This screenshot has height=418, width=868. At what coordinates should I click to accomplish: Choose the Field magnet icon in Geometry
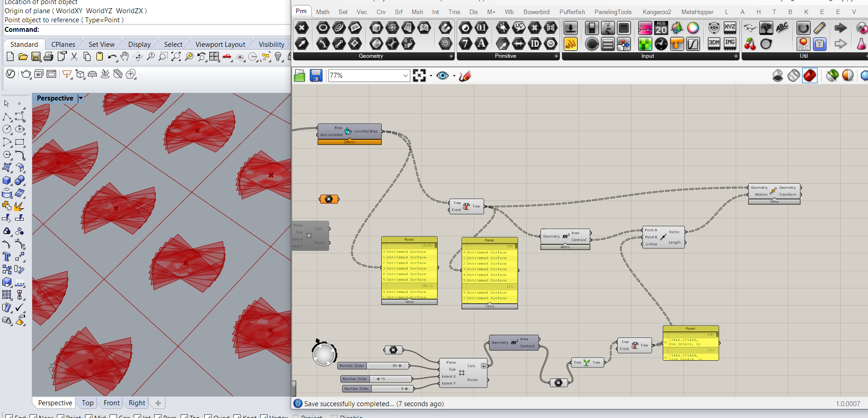click(x=445, y=28)
